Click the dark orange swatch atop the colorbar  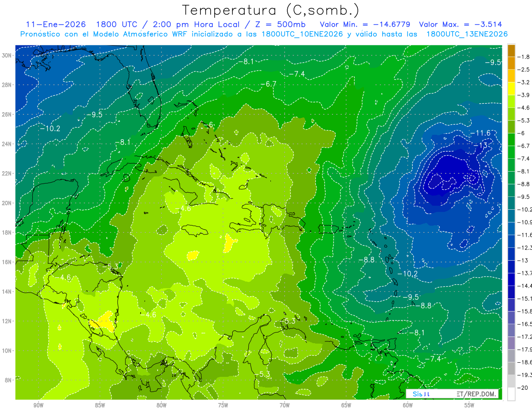pyautogui.click(x=511, y=51)
